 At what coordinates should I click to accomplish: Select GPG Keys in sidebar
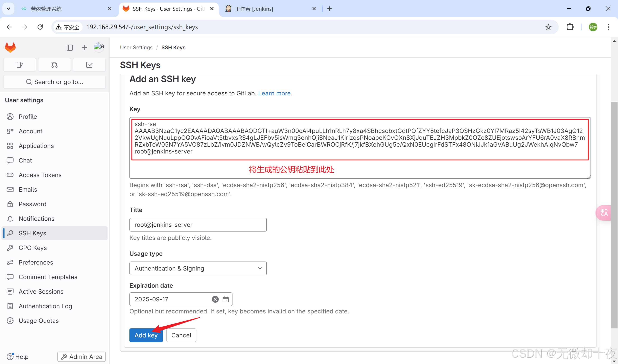[33, 248]
